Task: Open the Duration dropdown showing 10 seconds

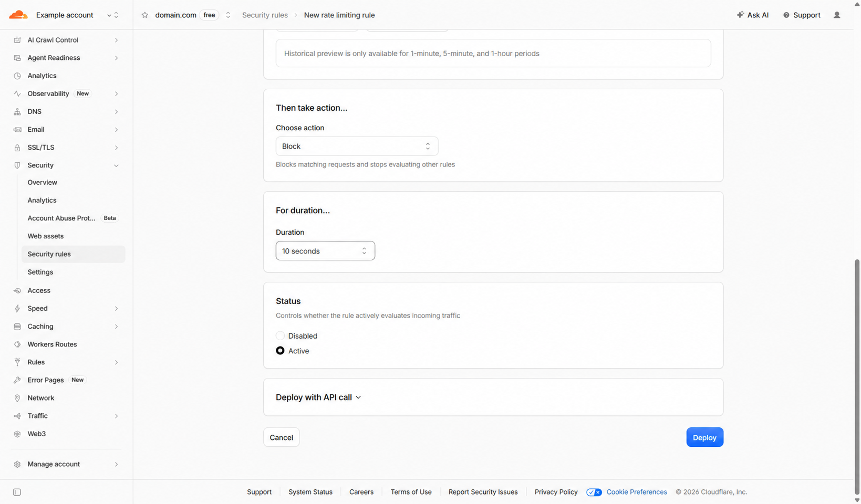Action: pyautogui.click(x=325, y=251)
